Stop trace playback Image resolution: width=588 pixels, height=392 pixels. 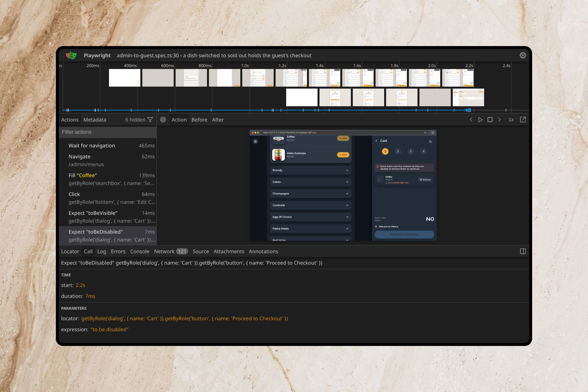click(490, 120)
